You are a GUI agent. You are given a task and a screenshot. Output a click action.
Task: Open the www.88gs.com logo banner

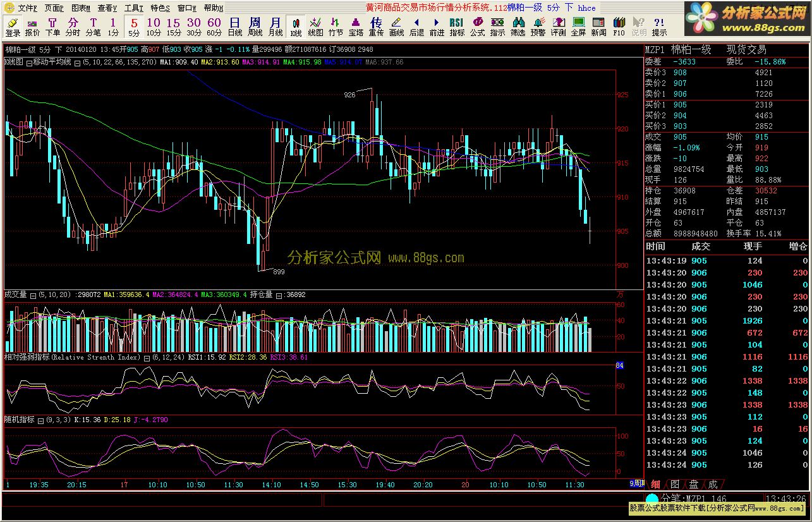tap(747, 19)
